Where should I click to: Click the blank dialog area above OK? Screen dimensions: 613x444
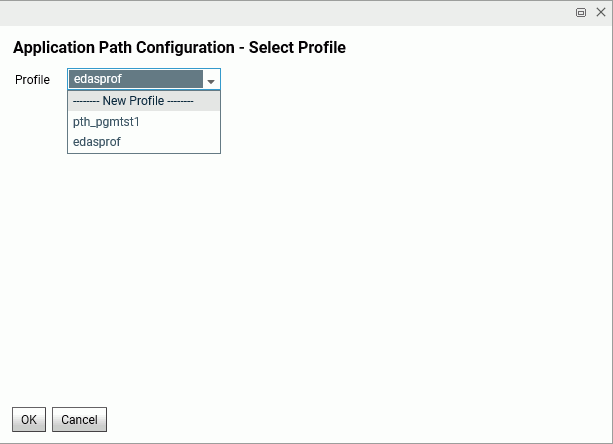point(300,280)
